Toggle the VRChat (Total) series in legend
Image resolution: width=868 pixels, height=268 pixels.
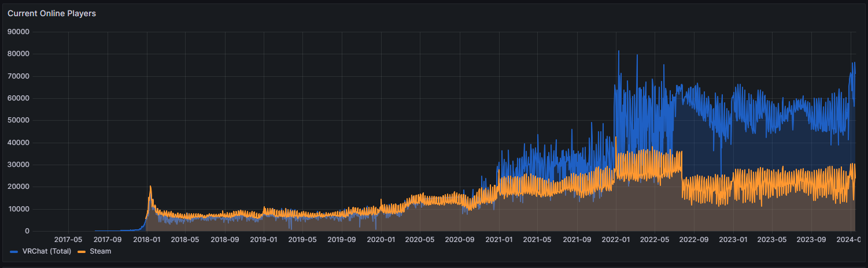pos(46,251)
